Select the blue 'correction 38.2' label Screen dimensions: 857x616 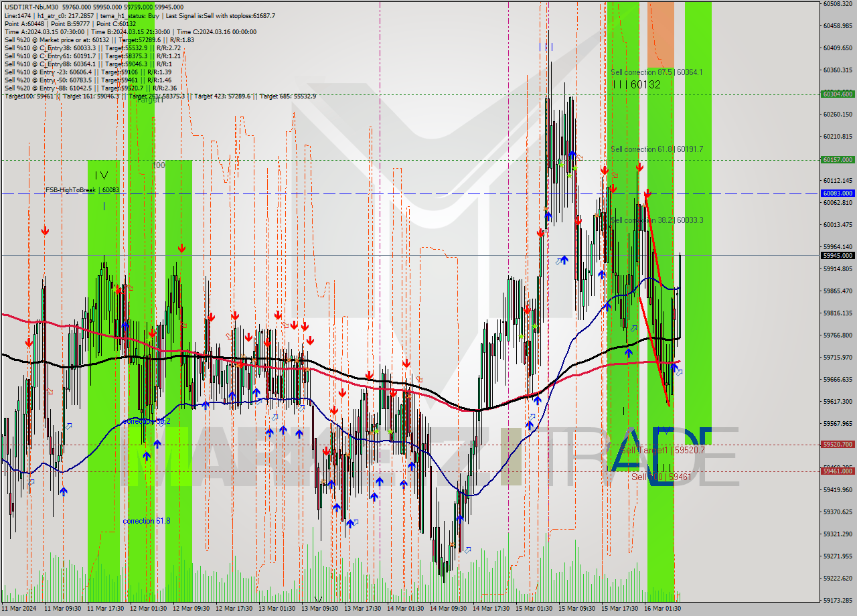[147, 421]
